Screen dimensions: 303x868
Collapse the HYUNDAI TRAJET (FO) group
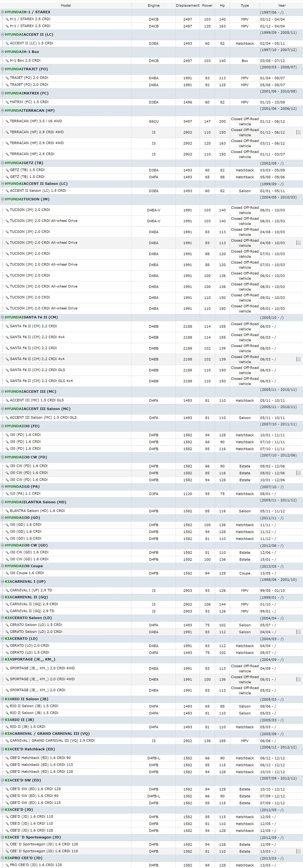[3, 69]
